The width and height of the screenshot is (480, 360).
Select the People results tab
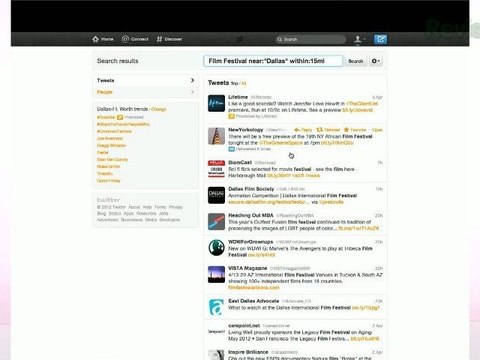click(146, 92)
